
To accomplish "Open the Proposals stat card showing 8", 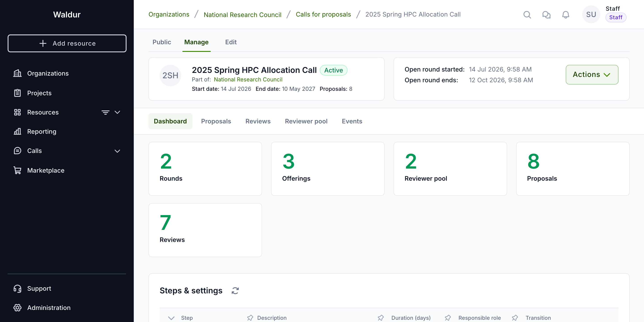I will [572, 169].
